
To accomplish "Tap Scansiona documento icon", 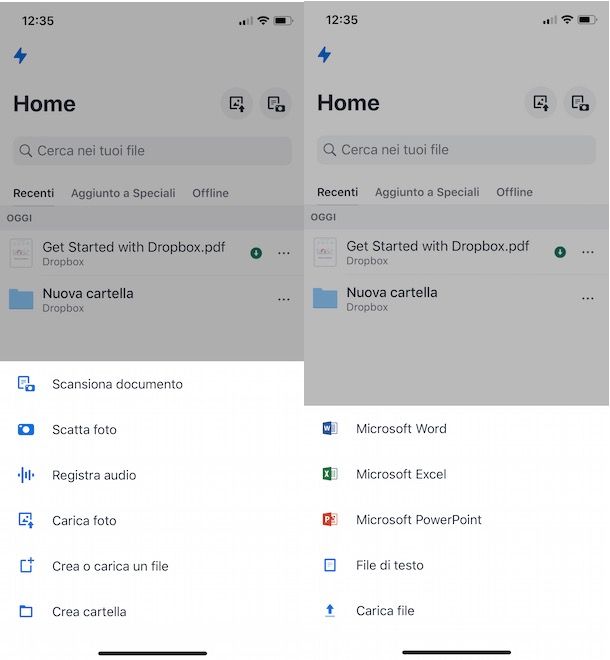I will (26, 384).
